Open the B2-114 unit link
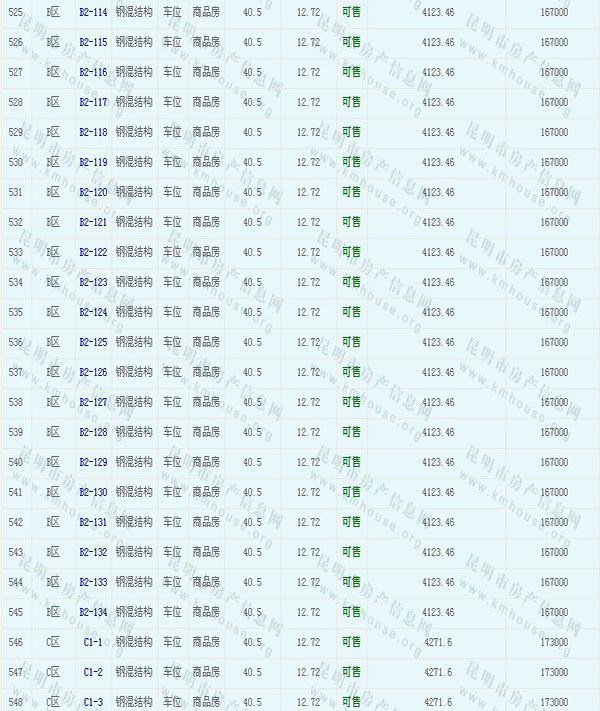Image resolution: width=600 pixels, height=711 pixels. (x=93, y=12)
